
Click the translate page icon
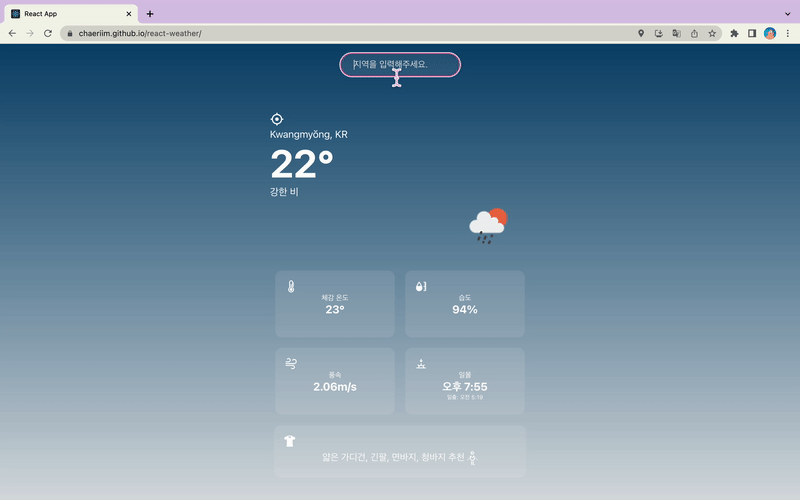coord(677,33)
